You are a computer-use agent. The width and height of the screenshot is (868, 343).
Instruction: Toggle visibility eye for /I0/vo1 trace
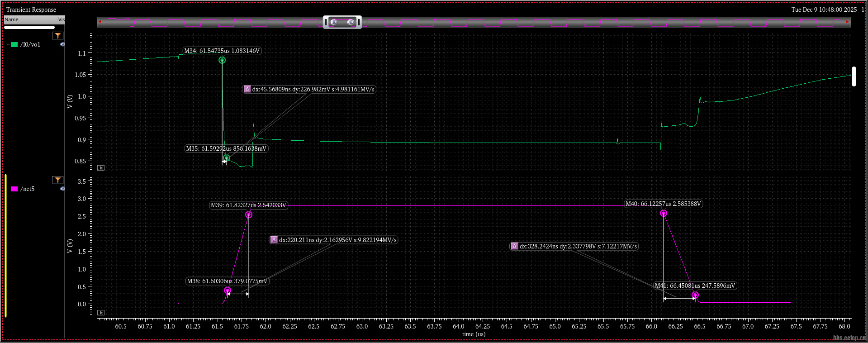click(62, 44)
